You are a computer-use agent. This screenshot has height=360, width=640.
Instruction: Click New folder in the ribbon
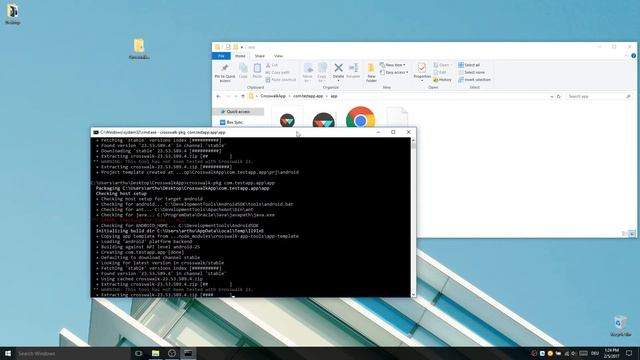click(x=371, y=73)
